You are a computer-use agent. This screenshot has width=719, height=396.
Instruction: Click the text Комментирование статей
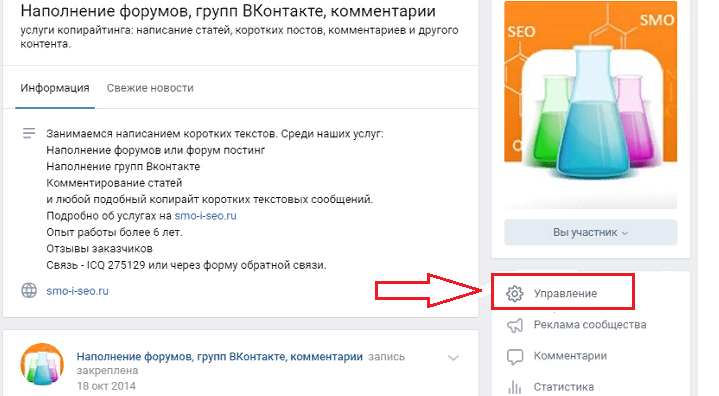114,183
